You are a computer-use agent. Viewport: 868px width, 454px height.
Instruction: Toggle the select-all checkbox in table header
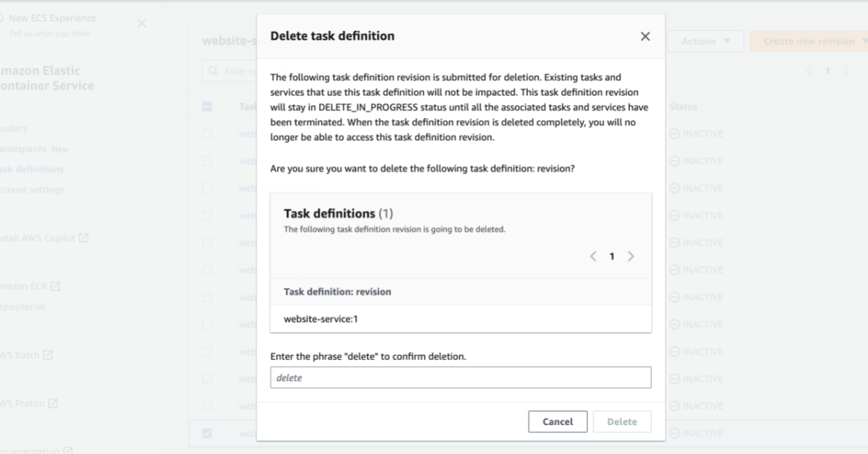208,106
